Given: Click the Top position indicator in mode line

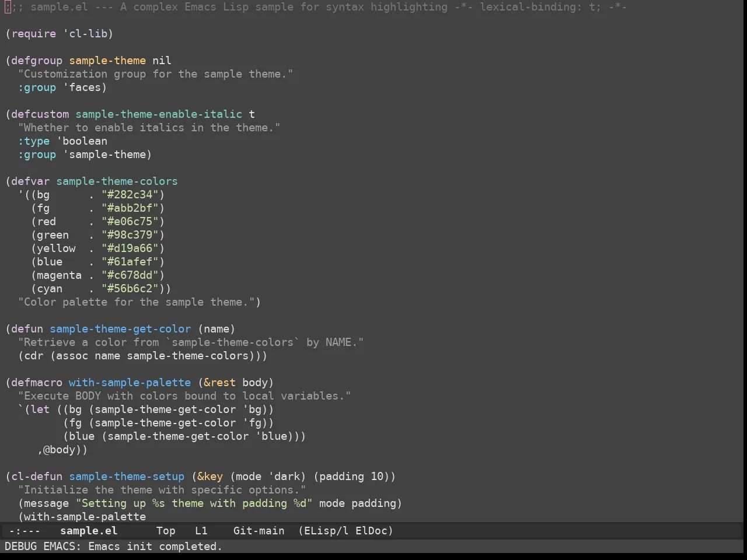Looking at the screenshot, I should pyautogui.click(x=166, y=531).
